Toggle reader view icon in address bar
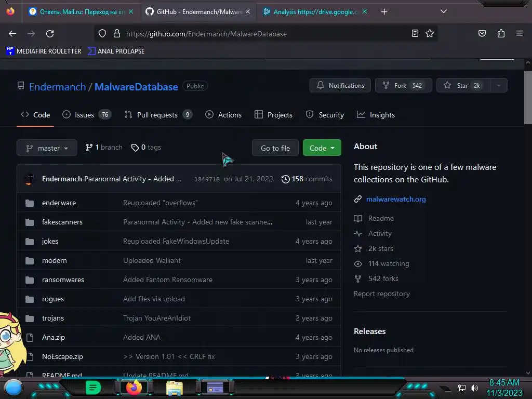Image resolution: width=532 pixels, height=399 pixels. click(x=415, y=33)
